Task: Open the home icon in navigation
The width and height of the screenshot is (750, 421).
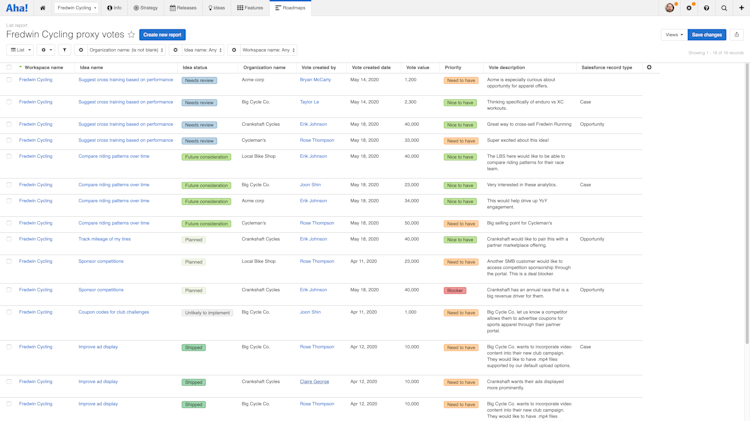Action: 43,8
